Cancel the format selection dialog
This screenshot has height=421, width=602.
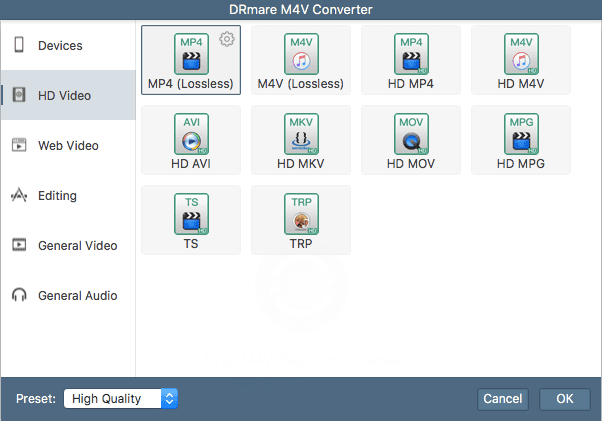click(503, 399)
